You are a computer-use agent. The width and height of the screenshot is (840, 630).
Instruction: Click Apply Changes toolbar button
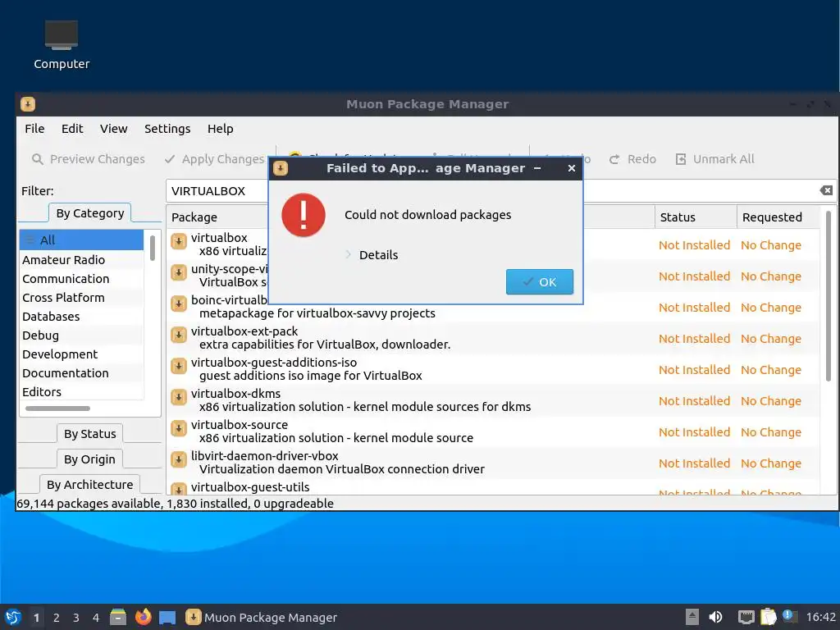click(x=214, y=159)
